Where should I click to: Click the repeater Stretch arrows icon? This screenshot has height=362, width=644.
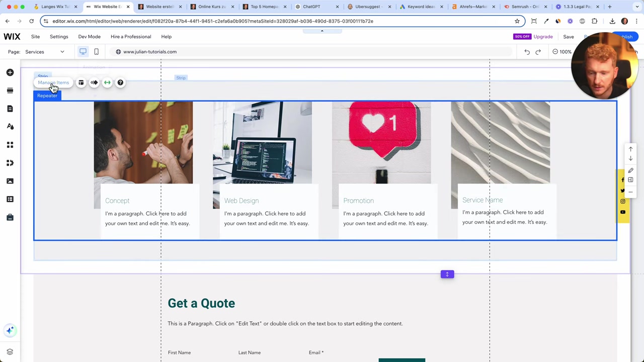(x=107, y=82)
